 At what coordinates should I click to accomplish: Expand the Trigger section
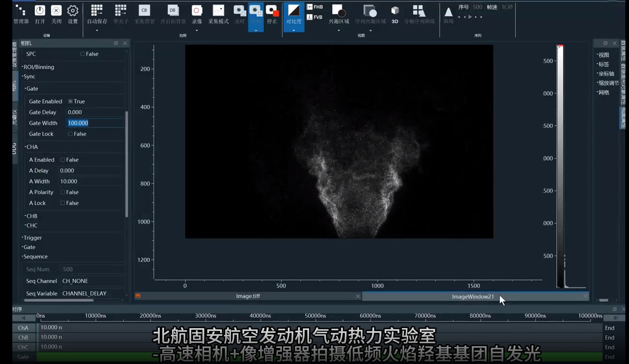pos(32,238)
